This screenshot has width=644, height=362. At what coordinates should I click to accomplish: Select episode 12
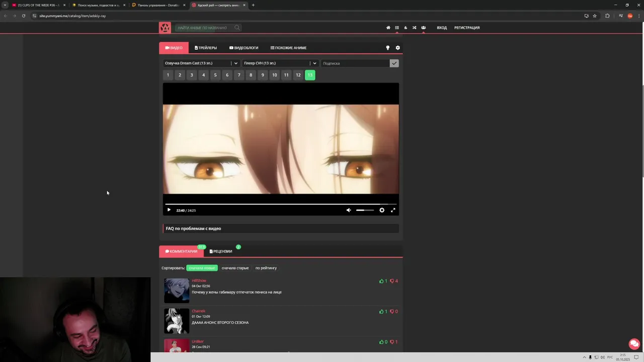298,75
